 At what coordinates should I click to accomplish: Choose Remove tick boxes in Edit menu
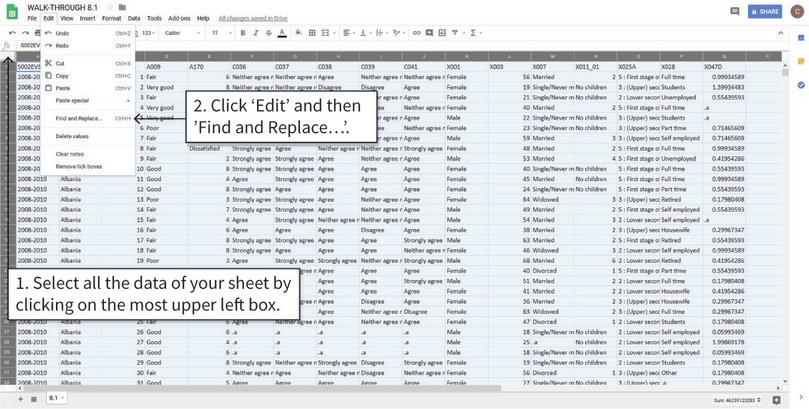tap(88, 167)
